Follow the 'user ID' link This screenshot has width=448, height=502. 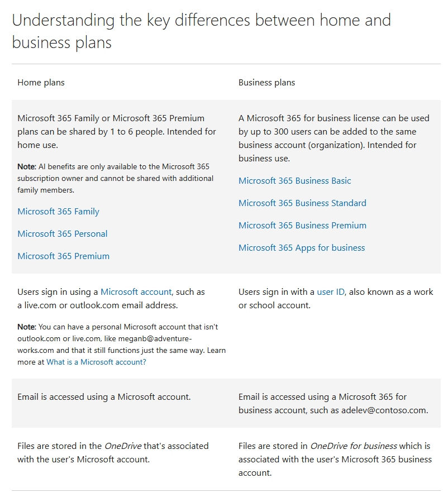pyautogui.click(x=331, y=292)
